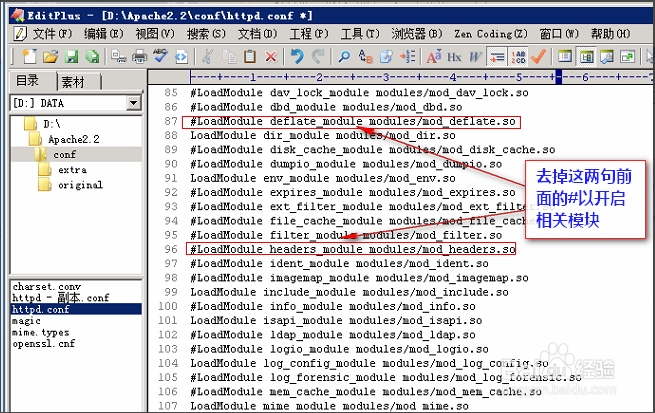Open the 浏览器(B) menu
The width and height of the screenshot is (655, 413).
tap(417, 33)
